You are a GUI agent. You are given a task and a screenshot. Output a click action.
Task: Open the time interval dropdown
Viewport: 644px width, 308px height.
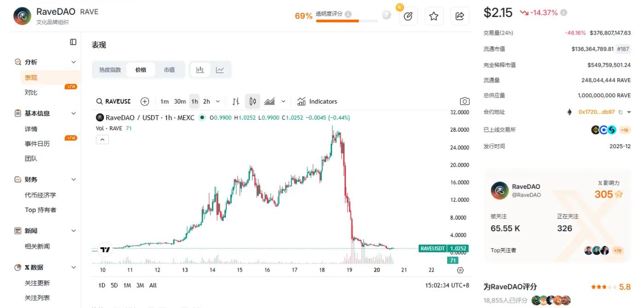(218, 101)
